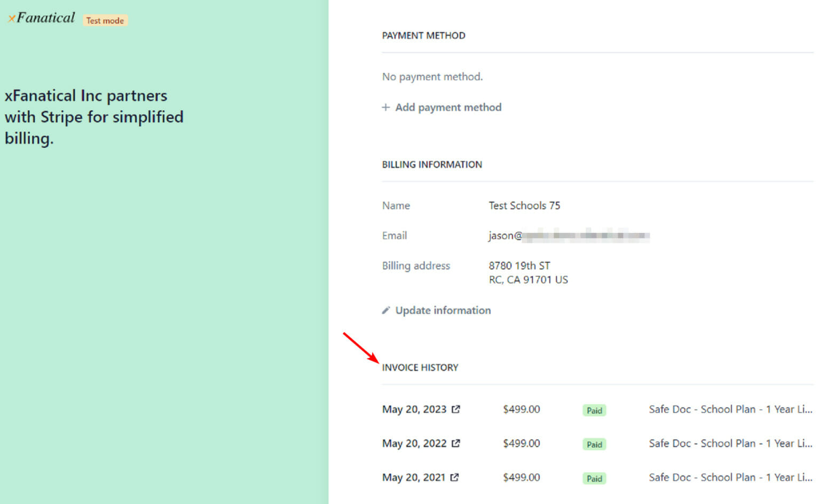Image resolution: width=820 pixels, height=504 pixels.
Task: Select the Invoice History section header
Action: click(420, 367)
